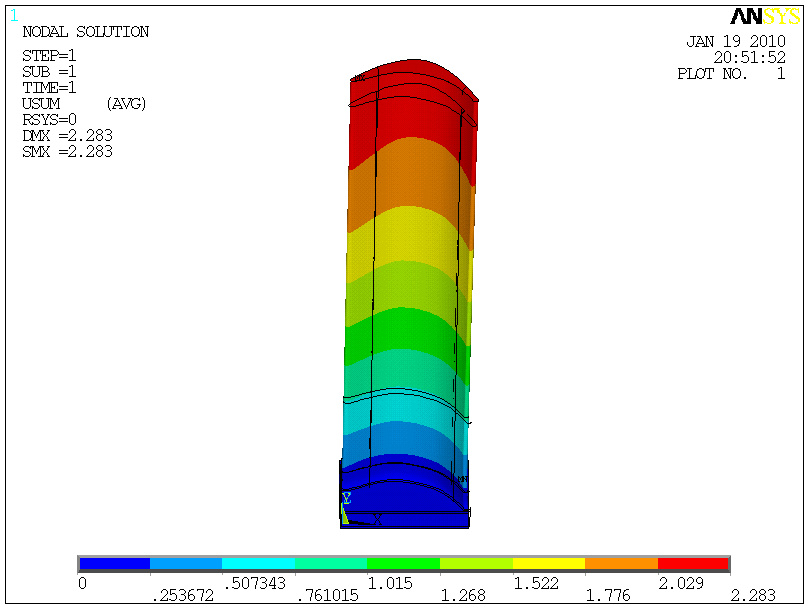This screenshot has height=610, width=810.
Task: Click the legend value .761015
Action: pyautogui.click(x=328, y=596)
